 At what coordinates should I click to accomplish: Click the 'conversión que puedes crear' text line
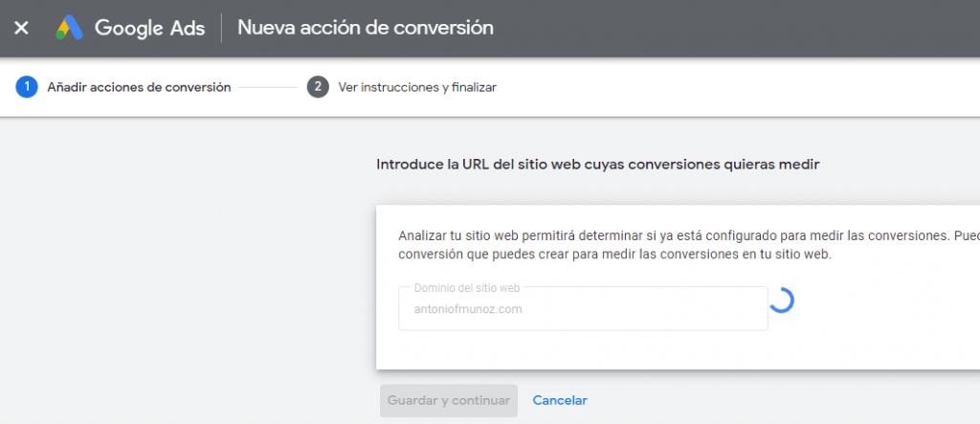coord(615,256)
